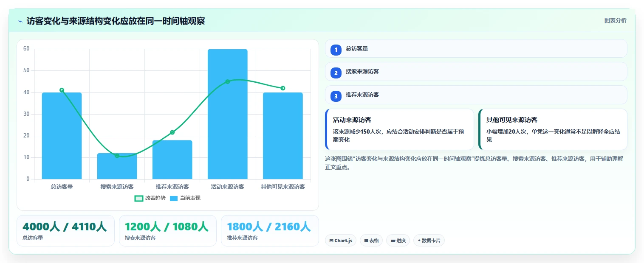
Task: Click trend line point on 搜索来源访客
Action: tap(117, 156)
